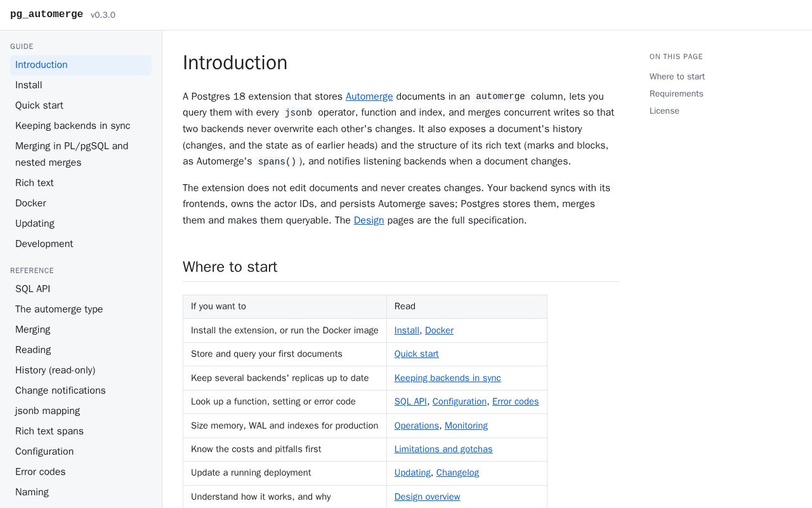Jump to Requirements on this page
The height and width of the screenshot is (508, 812).
tap(676, 93)
